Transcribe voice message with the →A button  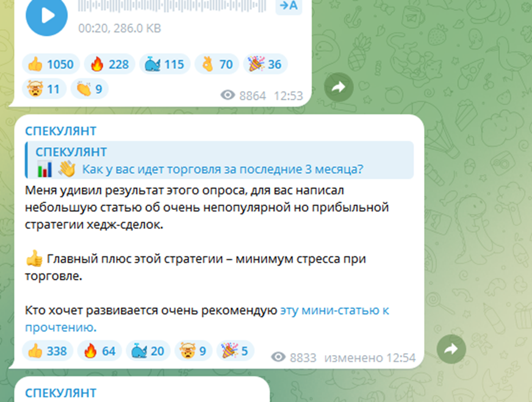tap(289, 6)
